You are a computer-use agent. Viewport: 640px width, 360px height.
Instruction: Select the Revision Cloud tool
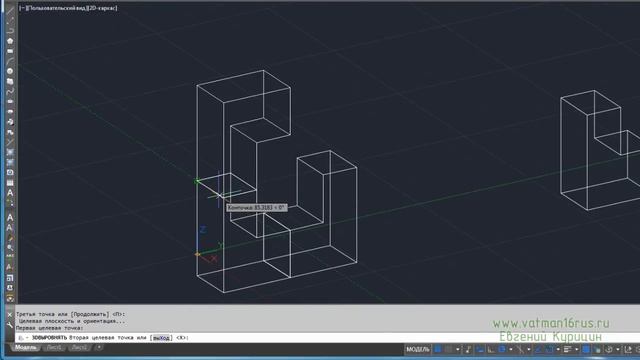[10, 81]
